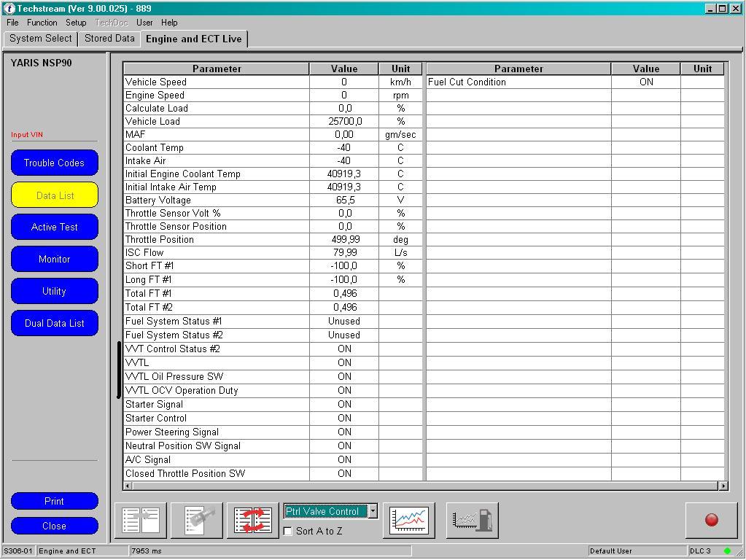Image resolution: width=746 pixels, height=560 pixels.
Task: Click the Input VIN link
Action: pyautogui.click(x=27, y=135)
